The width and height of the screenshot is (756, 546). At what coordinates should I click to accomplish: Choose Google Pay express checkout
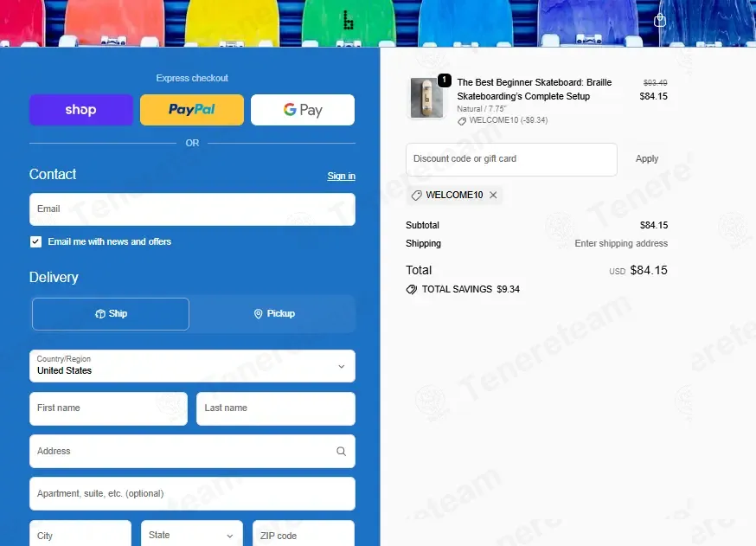point(303,110)
